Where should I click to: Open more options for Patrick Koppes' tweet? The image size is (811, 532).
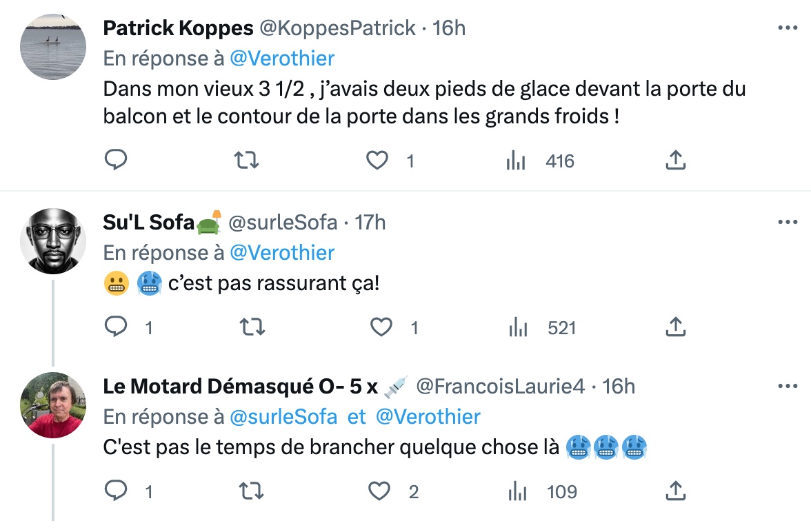788,28
